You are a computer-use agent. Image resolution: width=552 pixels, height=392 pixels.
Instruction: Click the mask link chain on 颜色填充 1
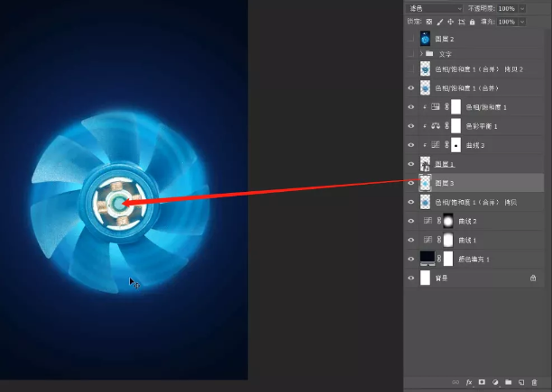439,259
